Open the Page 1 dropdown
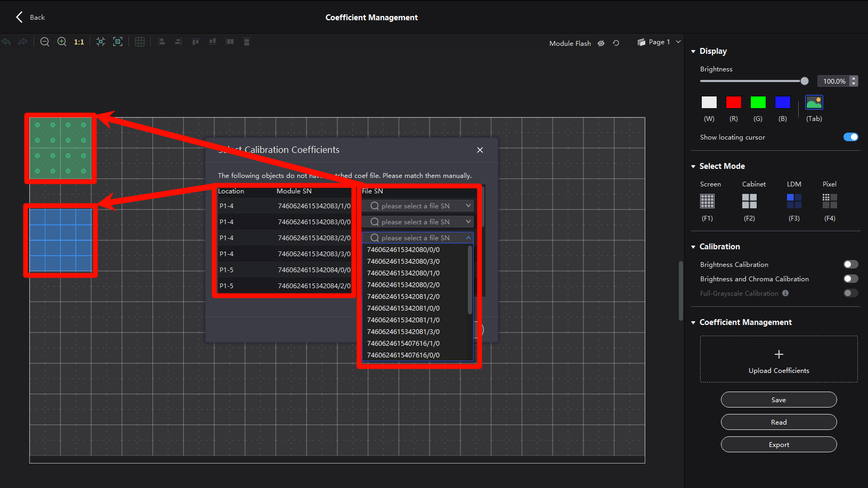Image resolution: width=868 pixels, height=488 pixels. pos(660,42)
